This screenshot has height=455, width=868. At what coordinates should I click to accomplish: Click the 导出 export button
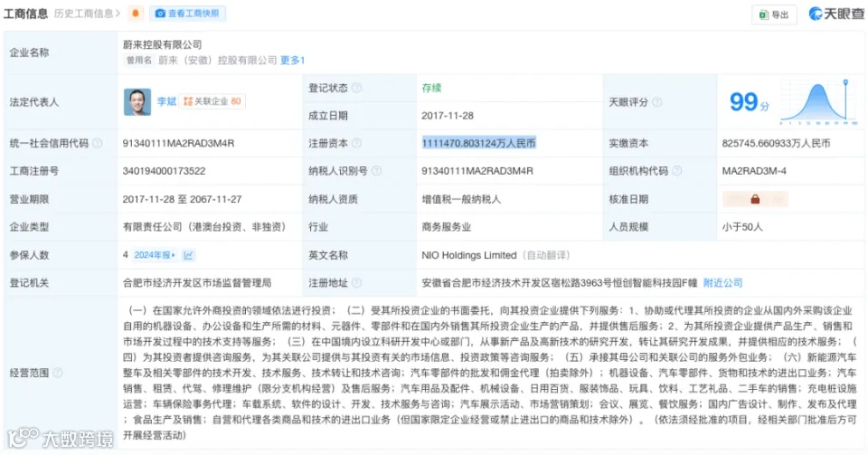click(774, 15)
